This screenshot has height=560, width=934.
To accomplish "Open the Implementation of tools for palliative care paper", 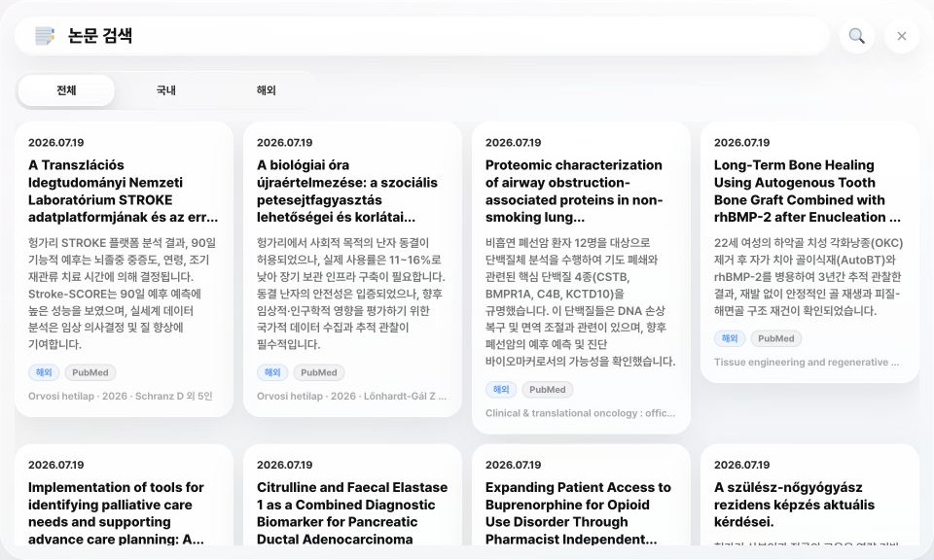I will [116, 513].
